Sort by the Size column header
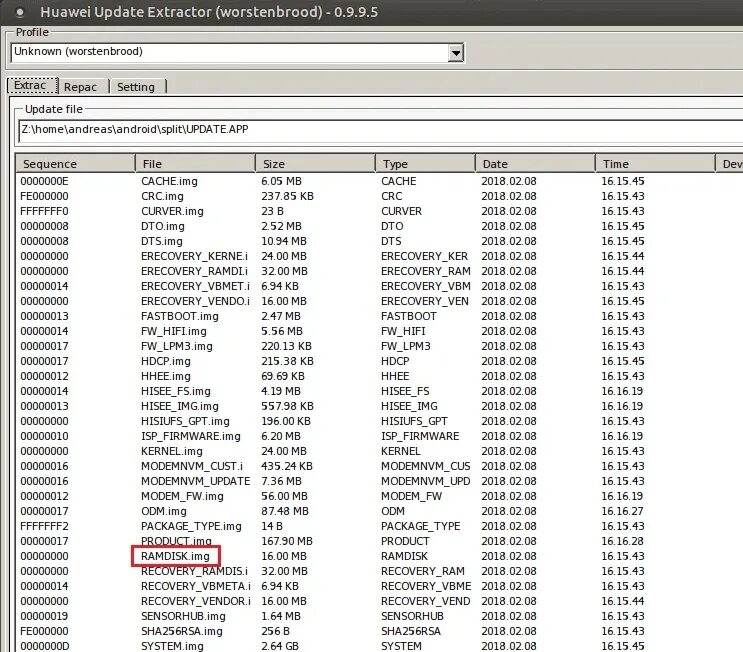 pos(315,164)
